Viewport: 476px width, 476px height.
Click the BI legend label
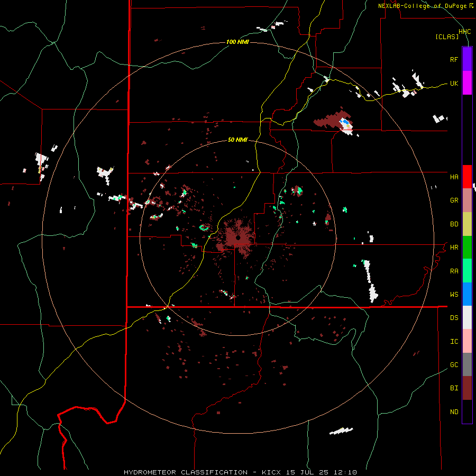pyautogui.click(x=454, y=388)
